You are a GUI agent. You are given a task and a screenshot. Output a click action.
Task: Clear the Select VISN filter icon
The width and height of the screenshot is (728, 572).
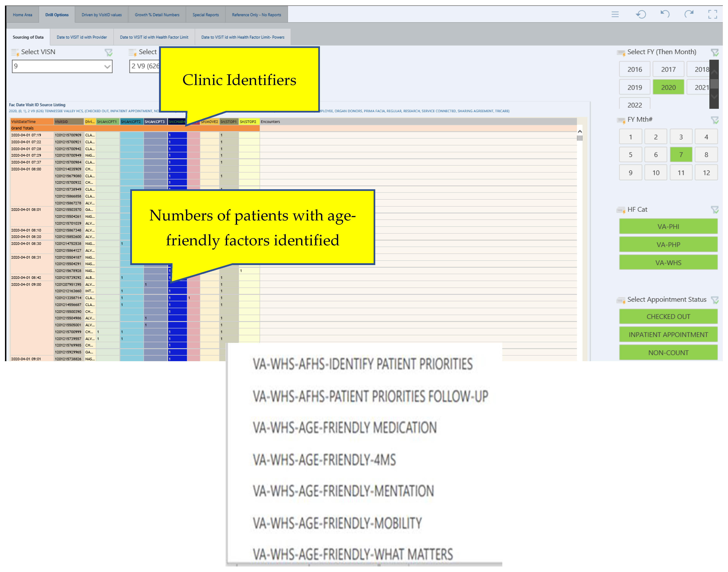coord(108,53)
